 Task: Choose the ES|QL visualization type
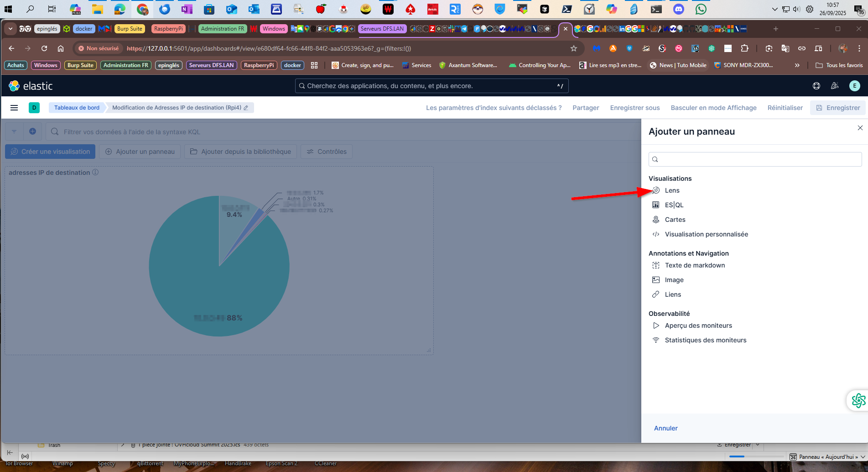(x=674, y=205)
